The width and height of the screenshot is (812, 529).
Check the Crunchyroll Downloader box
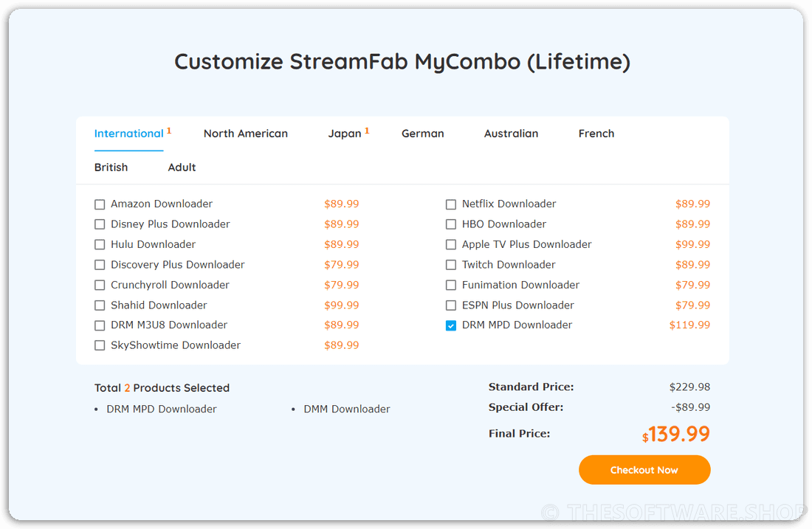tap(100, 286)
